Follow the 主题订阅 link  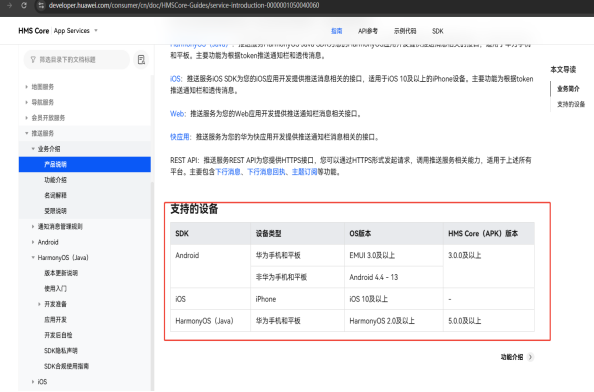tap(304, 172)
